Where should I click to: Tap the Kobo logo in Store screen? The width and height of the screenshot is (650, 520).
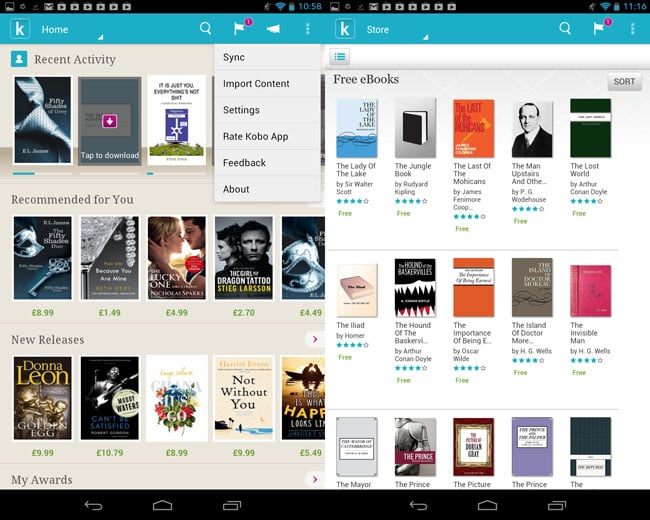pos(345,29)
